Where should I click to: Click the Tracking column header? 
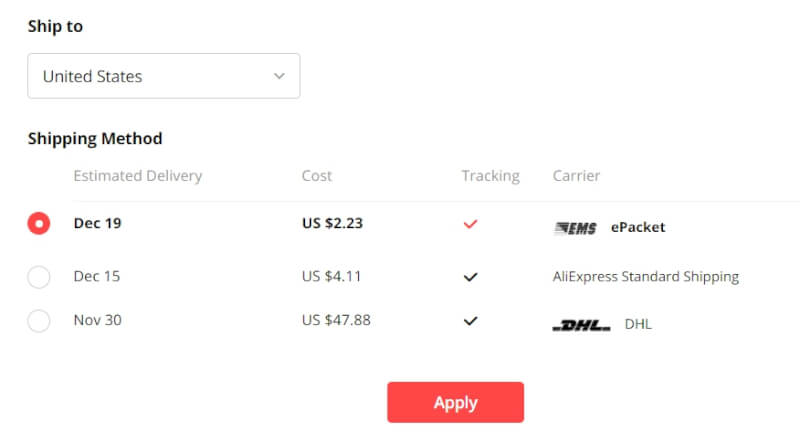491,176
